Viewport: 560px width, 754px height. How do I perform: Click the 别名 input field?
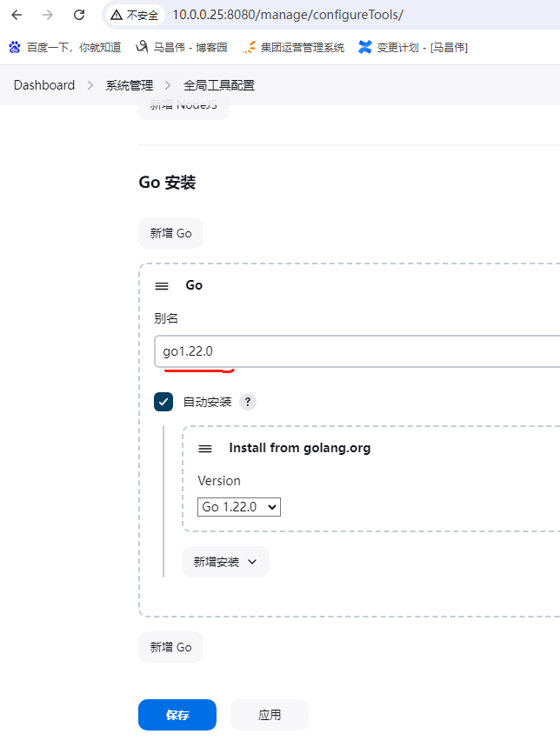coord(357,351)
